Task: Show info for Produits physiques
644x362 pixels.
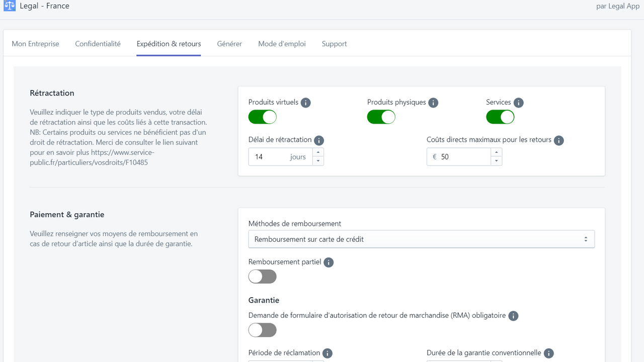Action: pos(433,103)
